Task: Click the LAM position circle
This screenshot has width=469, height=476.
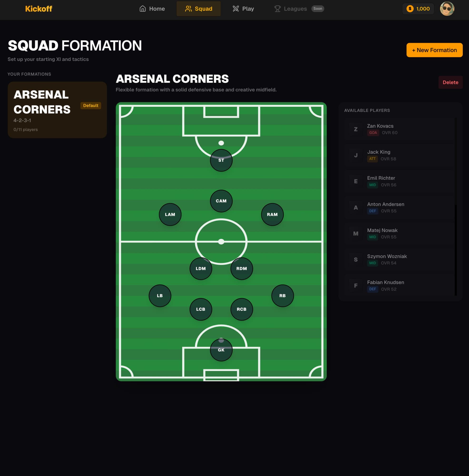Action: 170,215
